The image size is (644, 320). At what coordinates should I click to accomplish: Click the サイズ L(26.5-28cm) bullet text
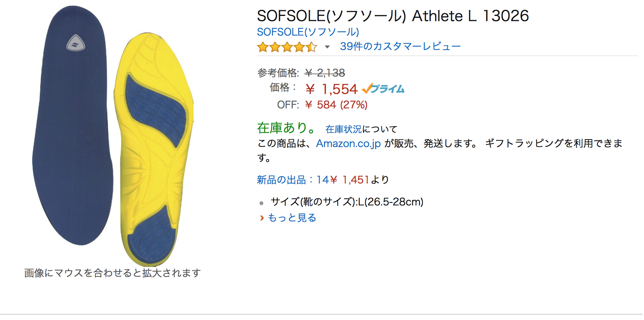(x=347, y=202)
